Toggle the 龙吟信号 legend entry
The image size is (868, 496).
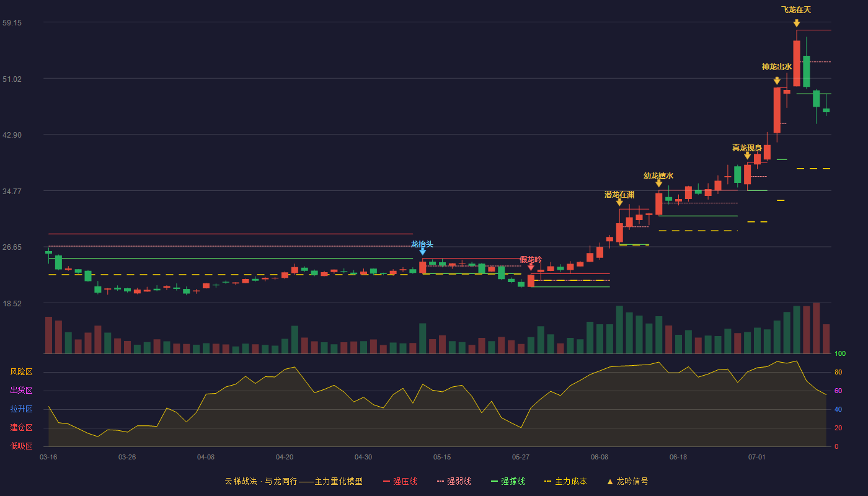[x=627, y=481]
